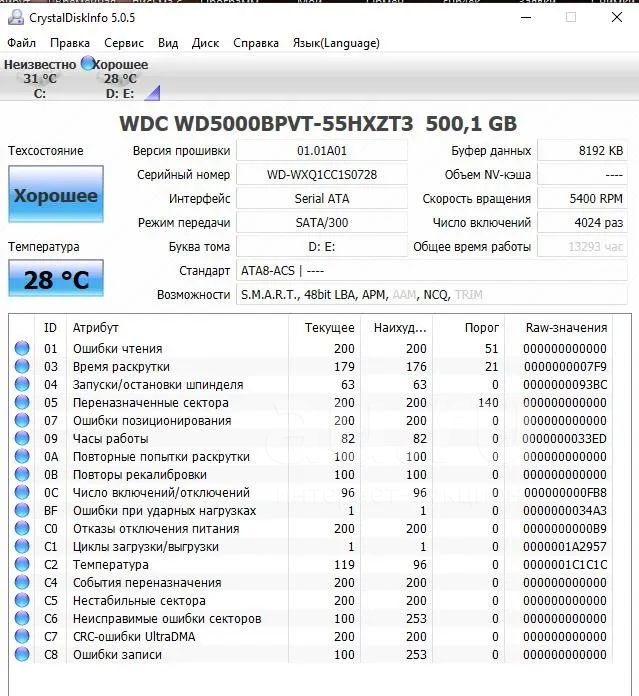Click the blue status orb beside Хорошее
Image resolution: width=639 pixels, height=696 pixels.
(x=87, y=63)
